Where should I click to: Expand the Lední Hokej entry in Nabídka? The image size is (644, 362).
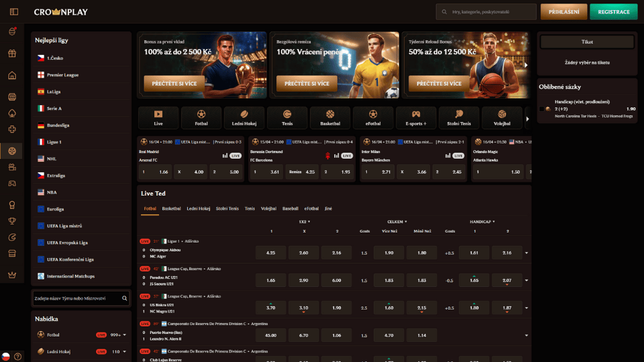pos(125,352)
